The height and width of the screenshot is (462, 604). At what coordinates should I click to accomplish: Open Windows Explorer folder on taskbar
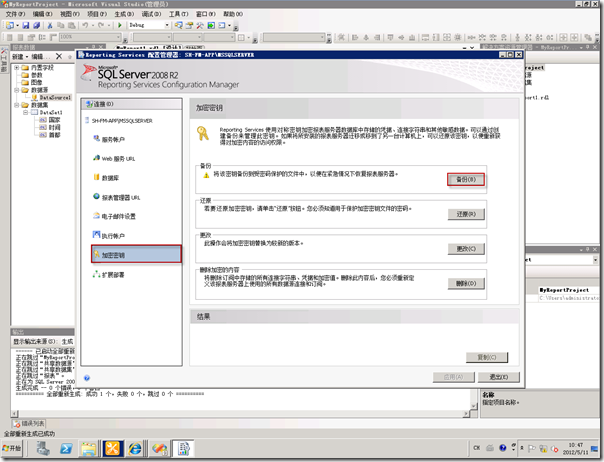pos(89,449)
